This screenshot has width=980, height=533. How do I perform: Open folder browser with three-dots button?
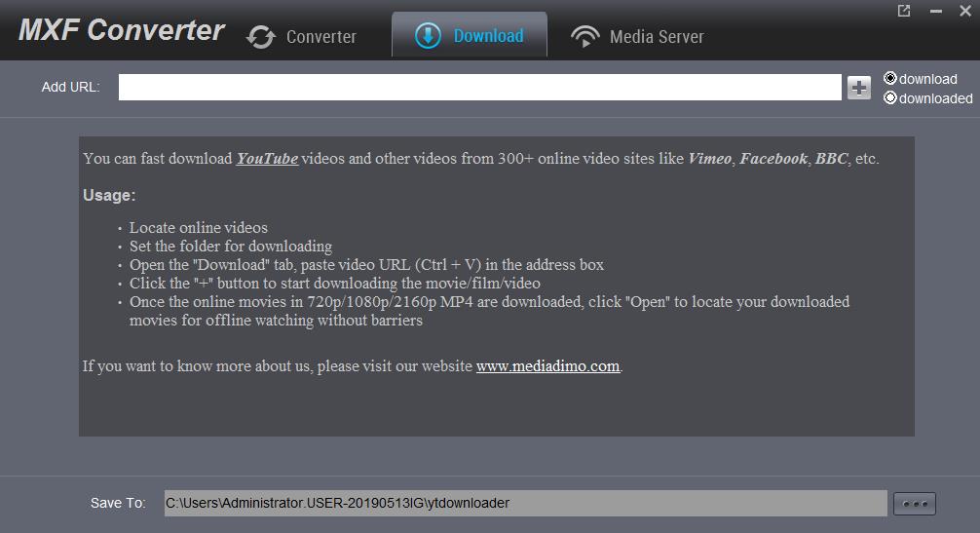tap(915, 504)
